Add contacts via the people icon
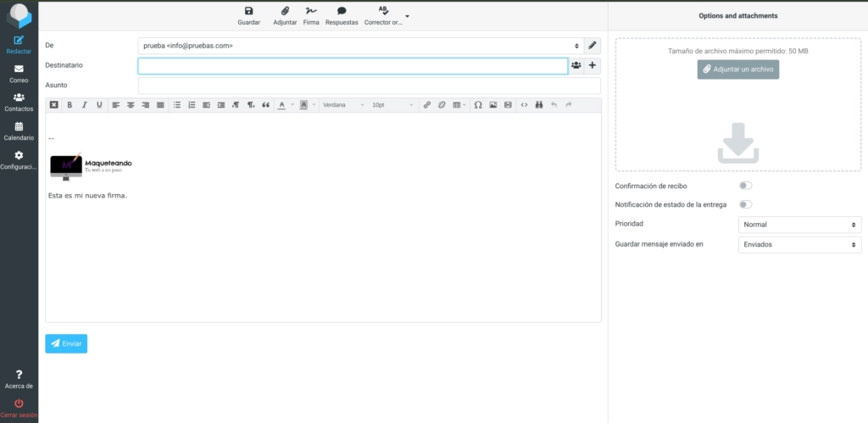The width and height of the screenshot is (868, 423). tap(576, 66)
